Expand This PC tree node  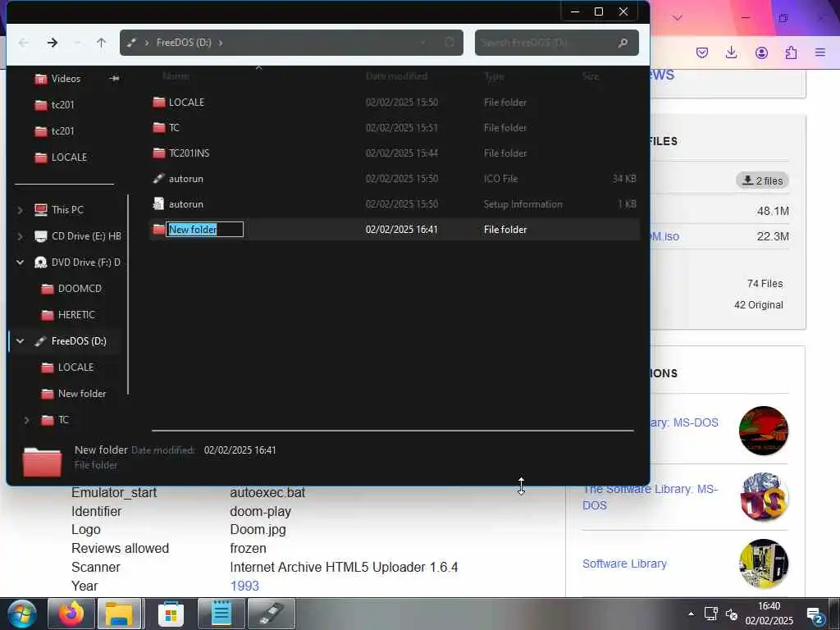point(21,210)
